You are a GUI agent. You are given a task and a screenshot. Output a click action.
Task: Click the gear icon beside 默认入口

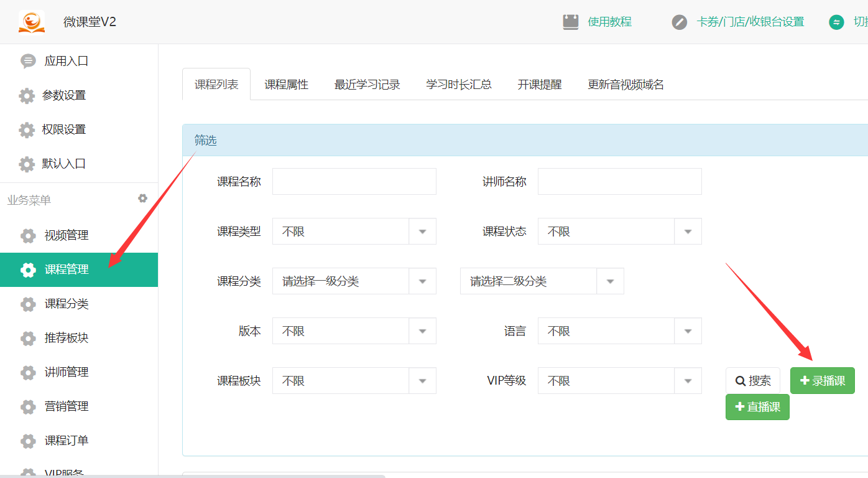pyautogui.click(x=27, y=164)
